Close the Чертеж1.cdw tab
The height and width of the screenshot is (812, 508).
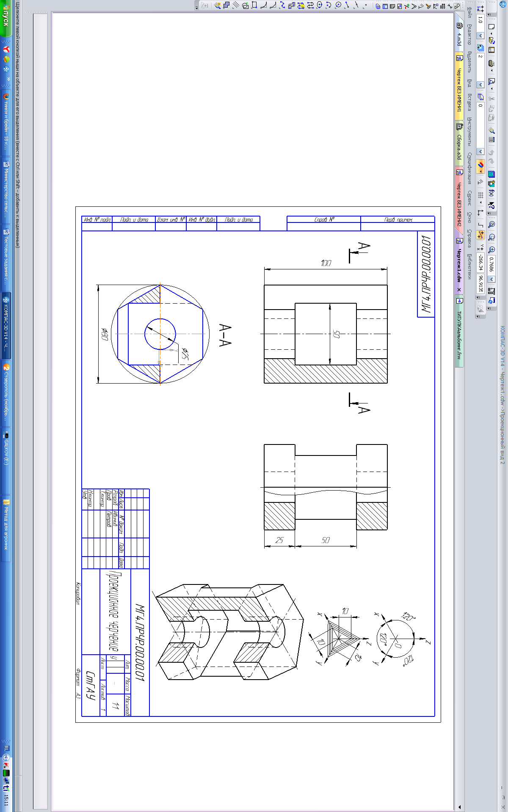point(459,290)
